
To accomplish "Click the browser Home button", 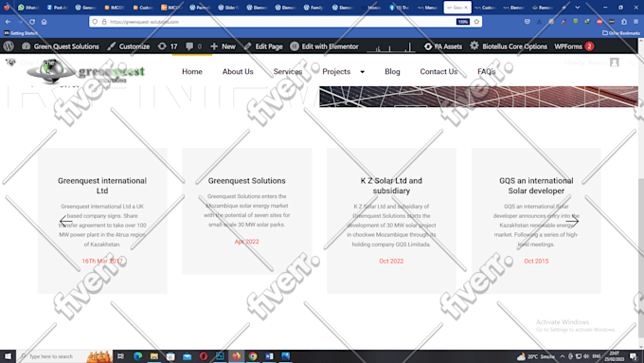I will (x=44, y=22).
